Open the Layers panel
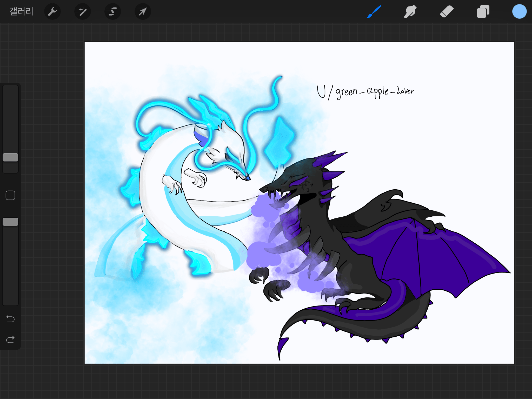The height and width of the screenshot is (399, 532). 483,11
